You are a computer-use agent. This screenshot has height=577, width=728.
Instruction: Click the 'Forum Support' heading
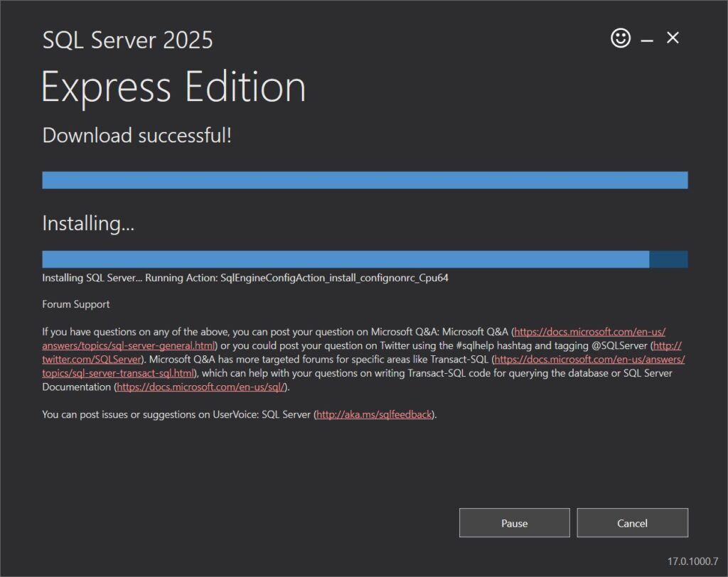75,304
